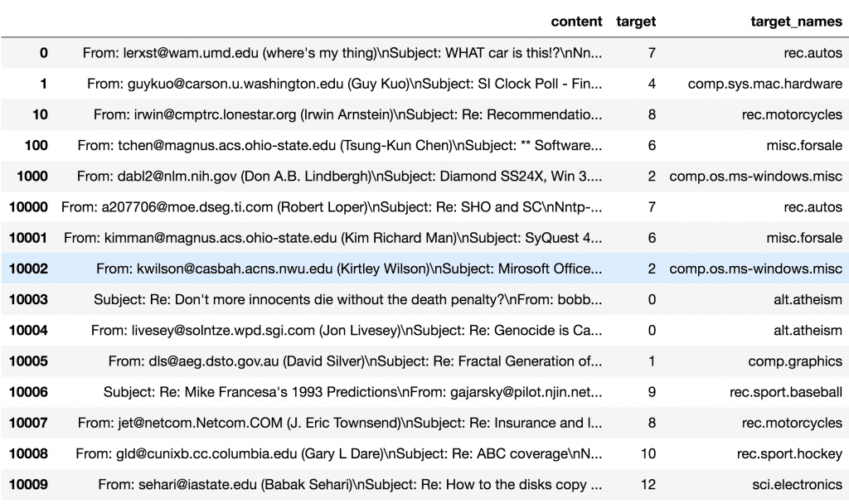The height and width of the screenshot is (504, 849).
Task: Click the comp.sys.mac.hardware cell
Action: tap(764, 83)
